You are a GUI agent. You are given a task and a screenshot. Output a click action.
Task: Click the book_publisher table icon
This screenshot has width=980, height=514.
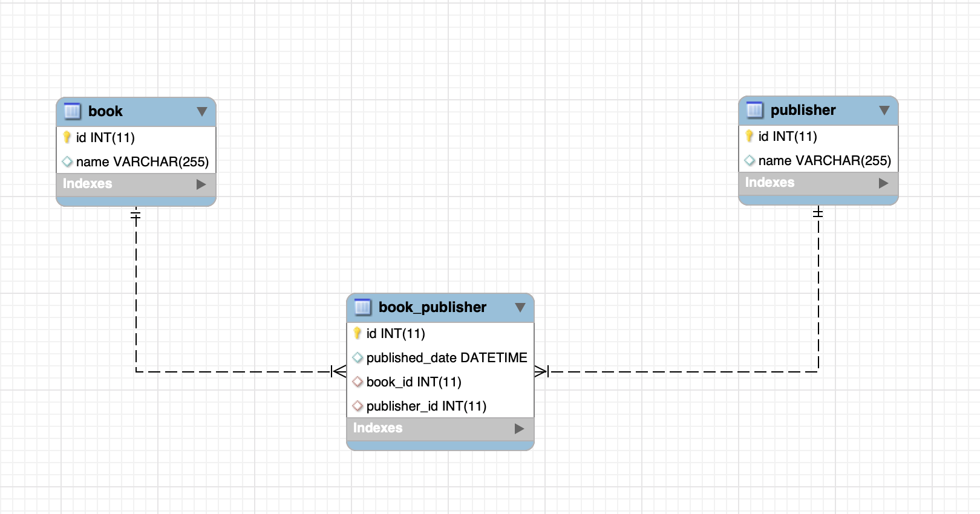pos(362,307)
